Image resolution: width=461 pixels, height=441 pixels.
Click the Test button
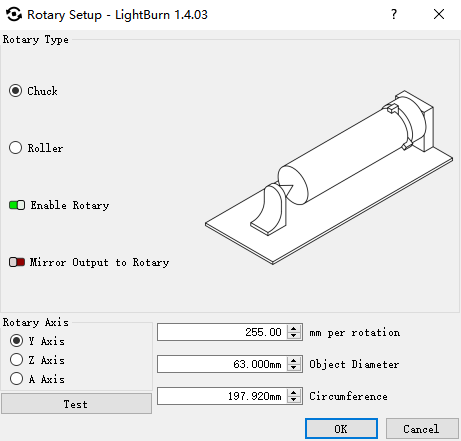pos(76,404)
